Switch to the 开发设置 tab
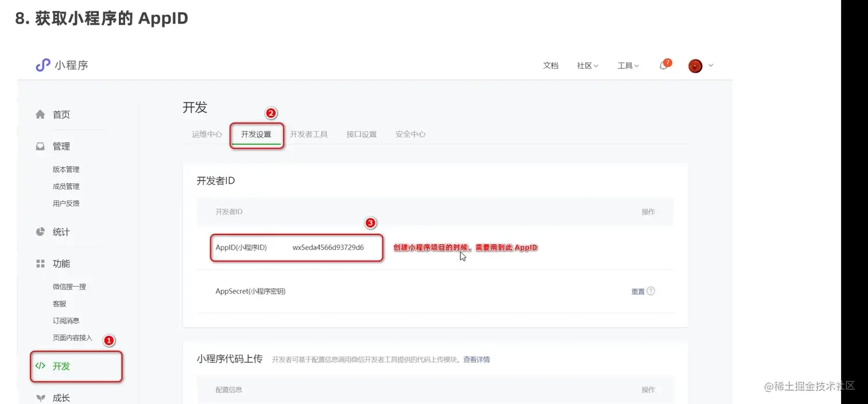This screenshot has width=868, height=404. [x=256, y=134]
